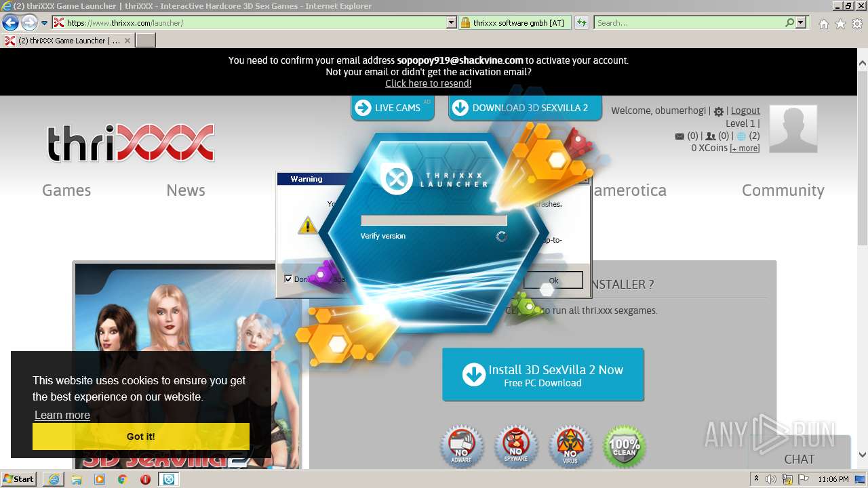Click the search magnifier icon
Viewport: 868px width, 488px height.
pos(789,22)
